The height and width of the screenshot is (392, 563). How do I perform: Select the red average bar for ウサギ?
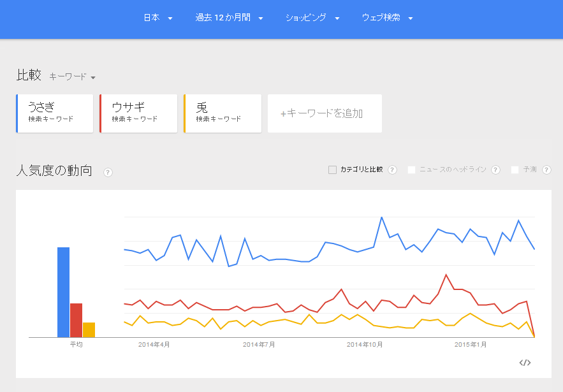click(76, 320)
